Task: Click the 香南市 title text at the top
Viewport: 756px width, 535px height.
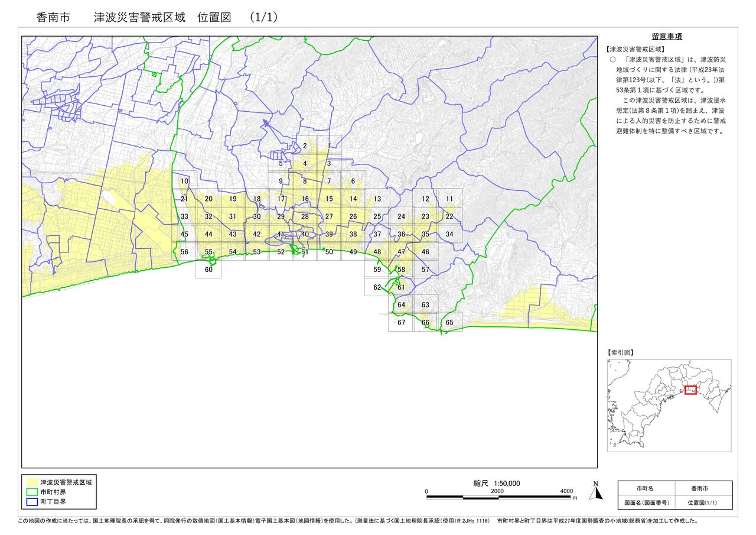Action: (x=53, y=18)
